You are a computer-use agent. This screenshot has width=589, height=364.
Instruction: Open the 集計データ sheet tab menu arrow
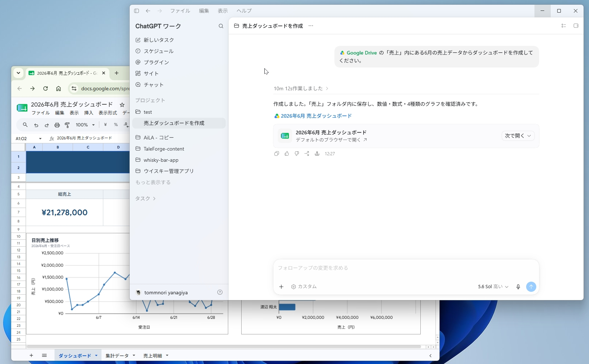(x=134, y=355)
